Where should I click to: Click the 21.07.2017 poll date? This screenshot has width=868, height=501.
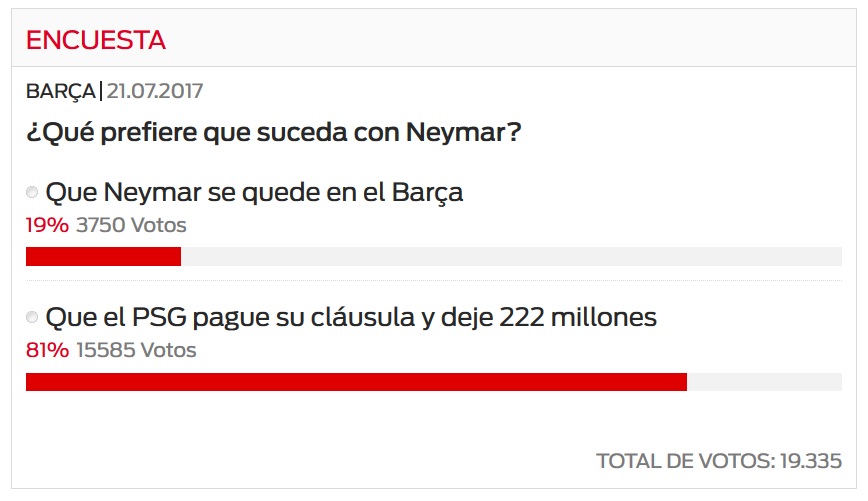[155, 91]
